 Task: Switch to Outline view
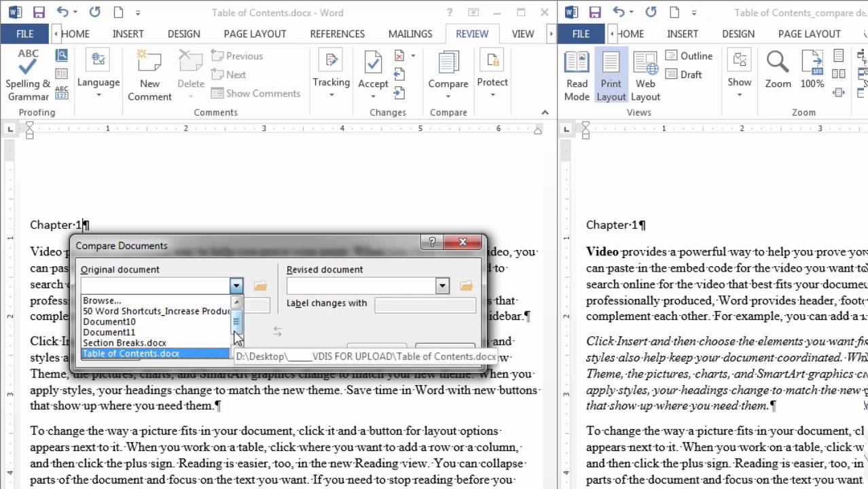point(689,56)
